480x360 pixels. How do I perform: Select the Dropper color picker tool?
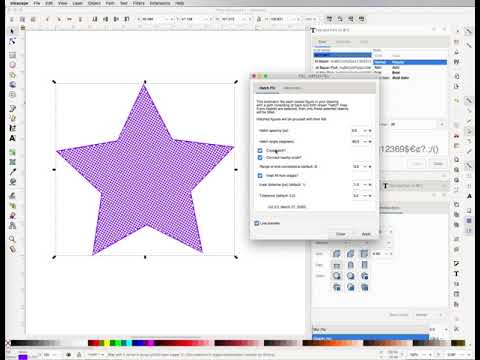pos(12,172)
